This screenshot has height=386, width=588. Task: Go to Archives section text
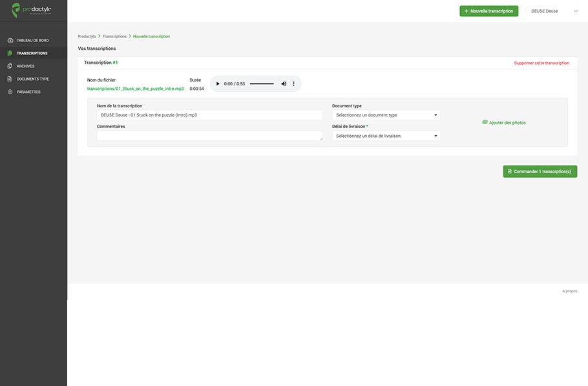26,66
